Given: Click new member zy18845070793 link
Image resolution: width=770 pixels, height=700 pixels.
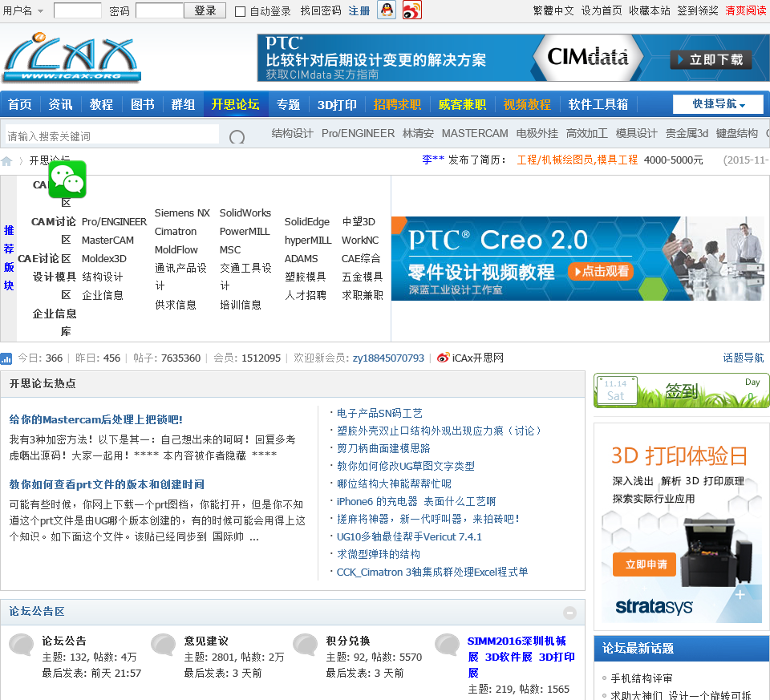Looking at the screenshot, I should click(388, 358).
